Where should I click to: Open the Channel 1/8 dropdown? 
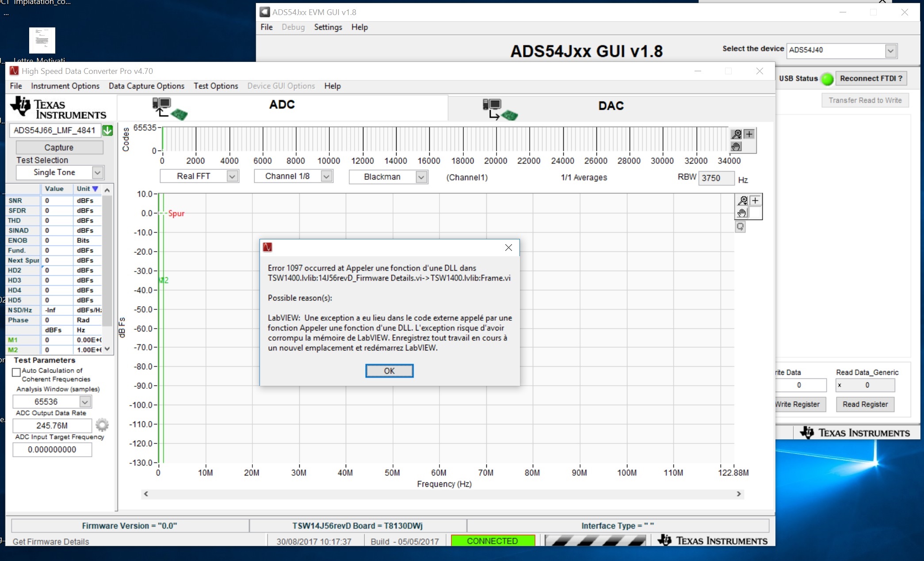tap(326, 177)
